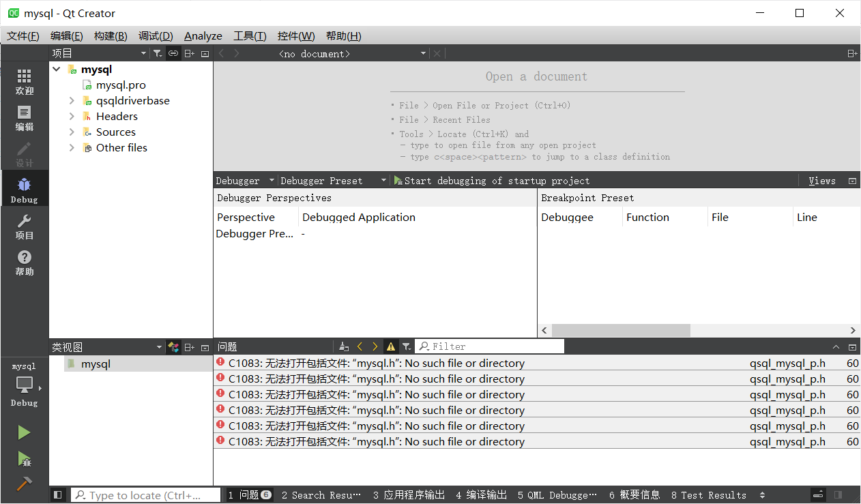Viewport: 861px width, 504px height.
Task: Click the issues Filter field
Action: (490, 346)
